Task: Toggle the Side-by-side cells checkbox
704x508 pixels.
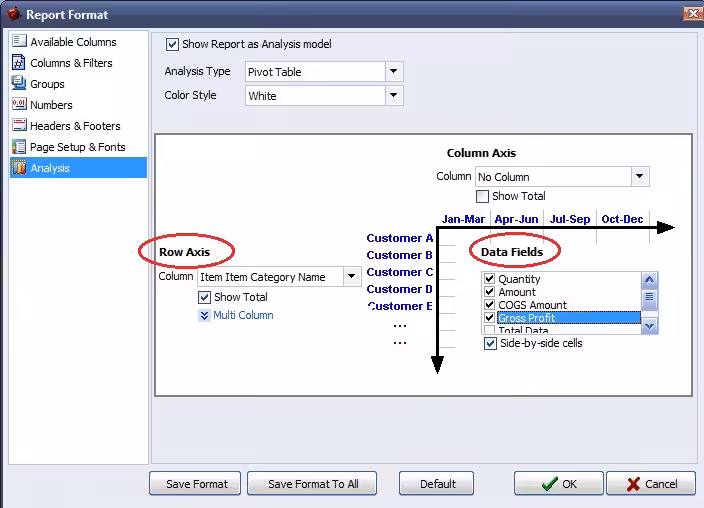Action: pos(490,344)
